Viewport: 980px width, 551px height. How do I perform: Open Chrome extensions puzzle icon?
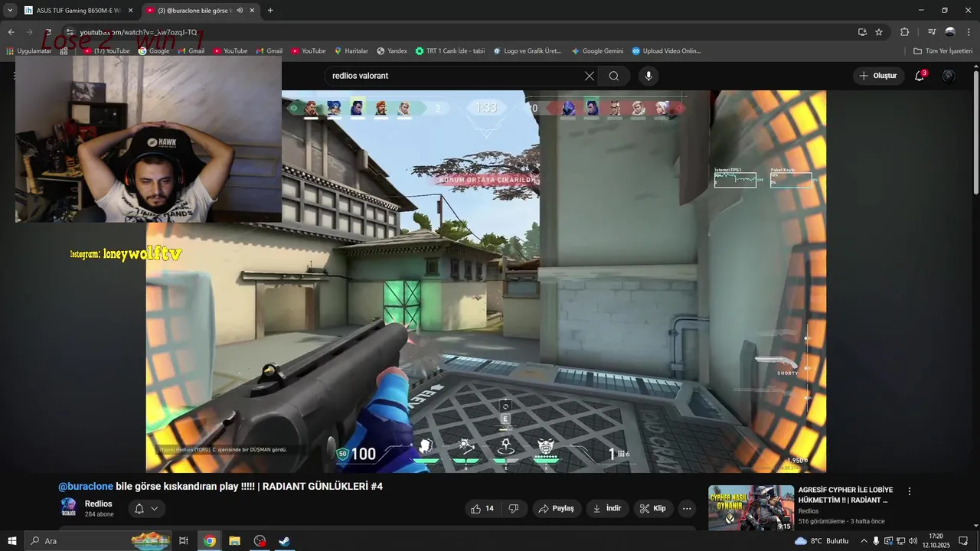(x=905, y=32)
